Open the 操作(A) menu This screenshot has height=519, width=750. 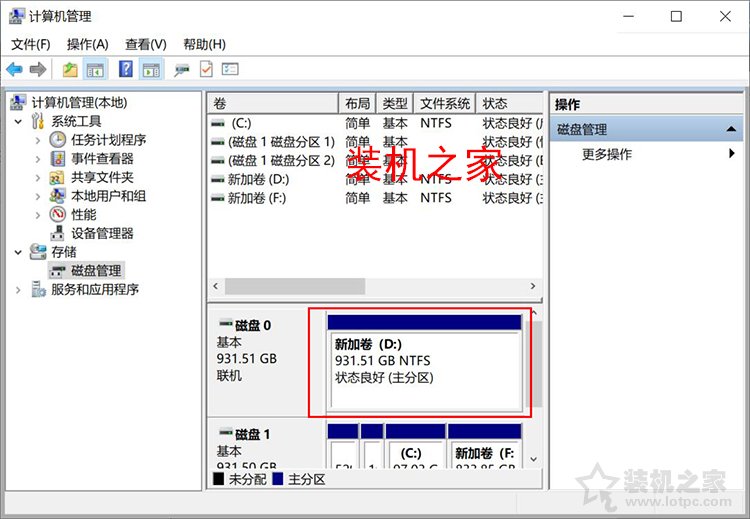[88, 44]
